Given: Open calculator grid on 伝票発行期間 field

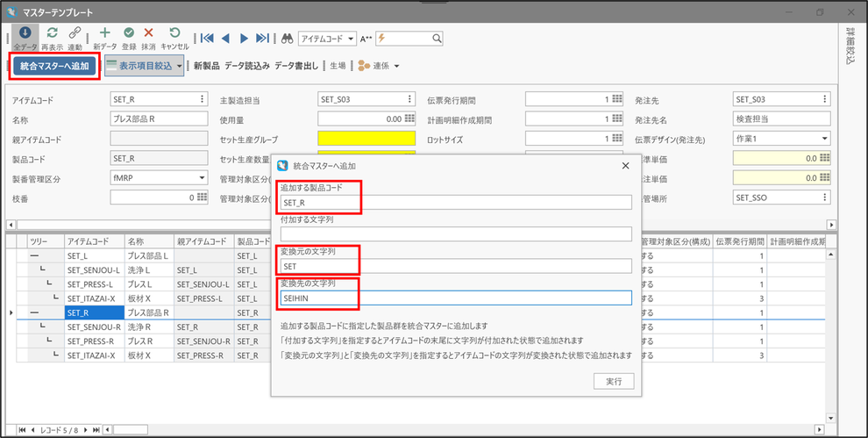Looking at the screenshot, I should click(617, 99).
